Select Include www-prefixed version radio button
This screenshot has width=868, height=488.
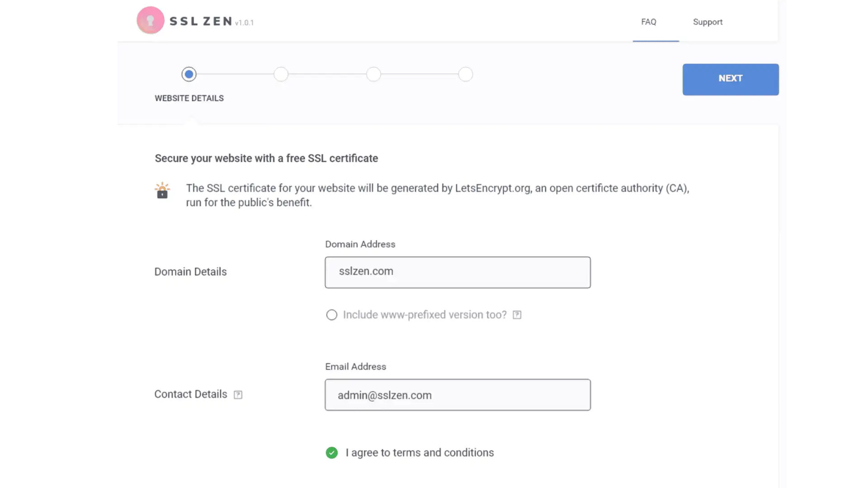click(332, 315)
